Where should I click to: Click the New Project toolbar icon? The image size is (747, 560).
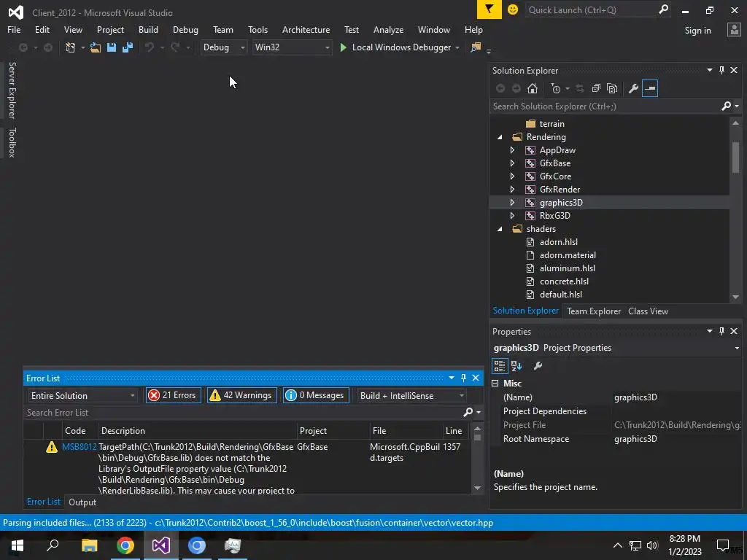pyautogui.click(x=71, y=47)
